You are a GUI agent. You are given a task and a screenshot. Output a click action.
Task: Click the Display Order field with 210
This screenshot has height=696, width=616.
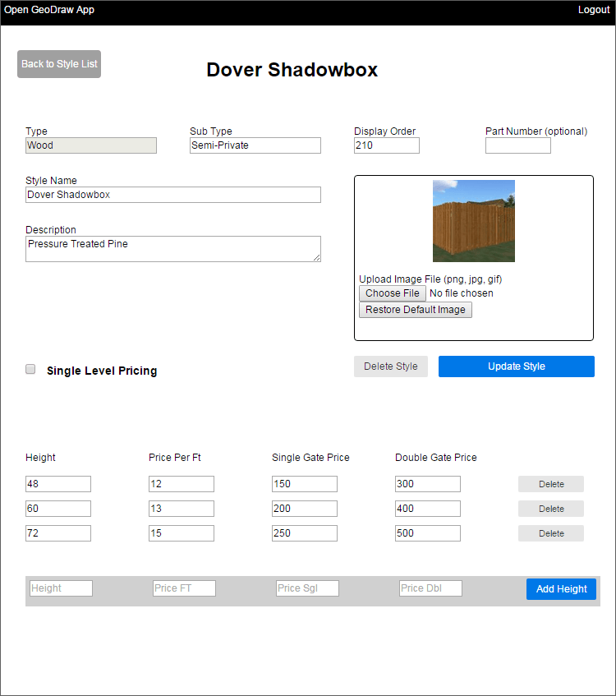point(387,145)
